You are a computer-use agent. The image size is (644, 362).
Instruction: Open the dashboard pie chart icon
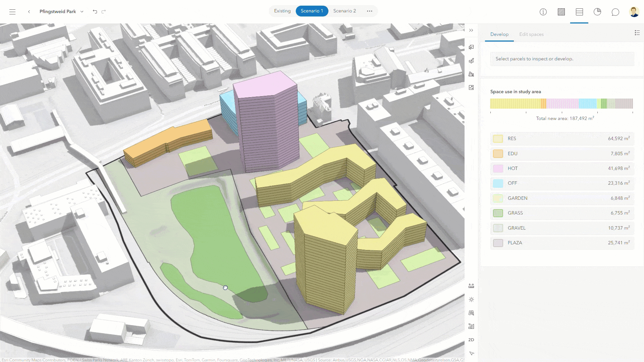597,12
